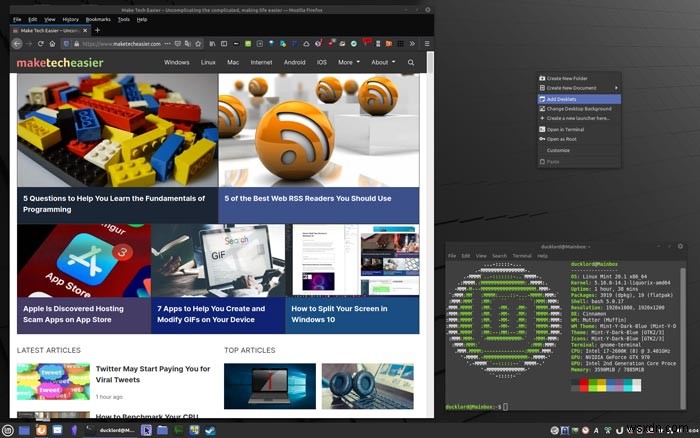Click the scissors tray icon
Screen dimensions: 700x438
tap(608, 430)
